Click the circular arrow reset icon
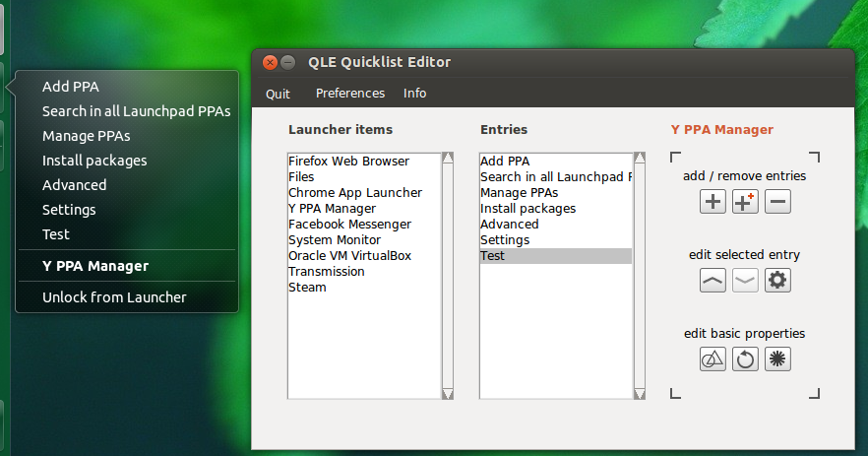868x456 pixels. click(x=745, y=359)
